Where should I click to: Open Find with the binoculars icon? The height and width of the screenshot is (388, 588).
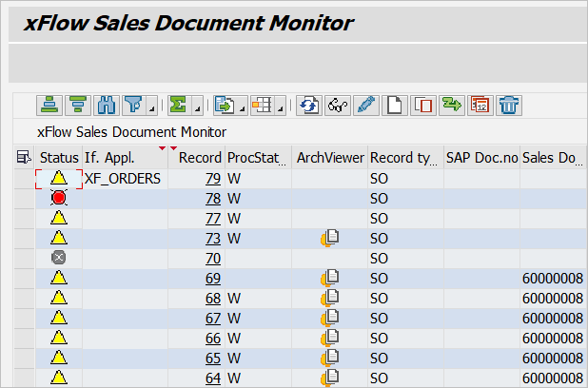pyautogui.click(x=107, y=105)
